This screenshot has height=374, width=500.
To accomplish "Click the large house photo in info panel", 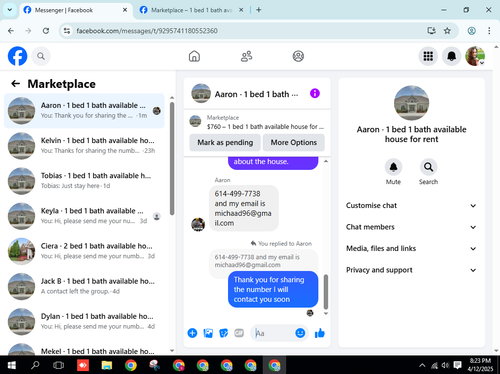I will [411, 103].
